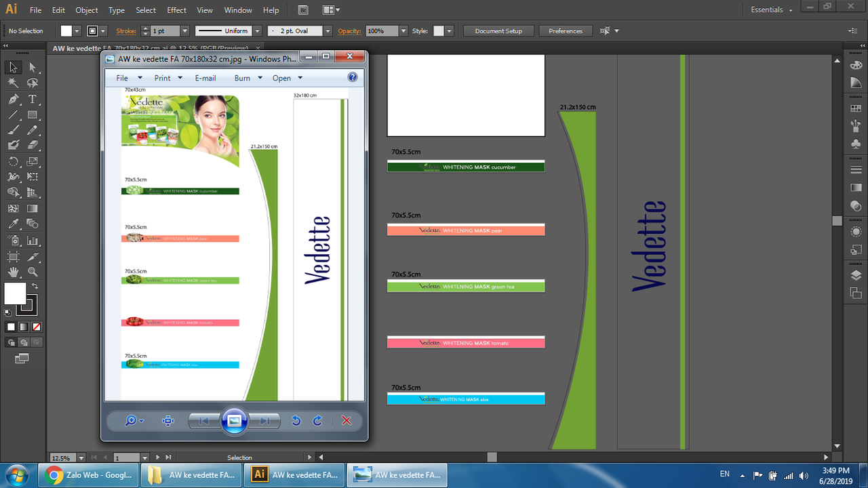Viewport: 868px width, 488px height.
Task: Select the Type tool
Action: (x=32, y=99)
